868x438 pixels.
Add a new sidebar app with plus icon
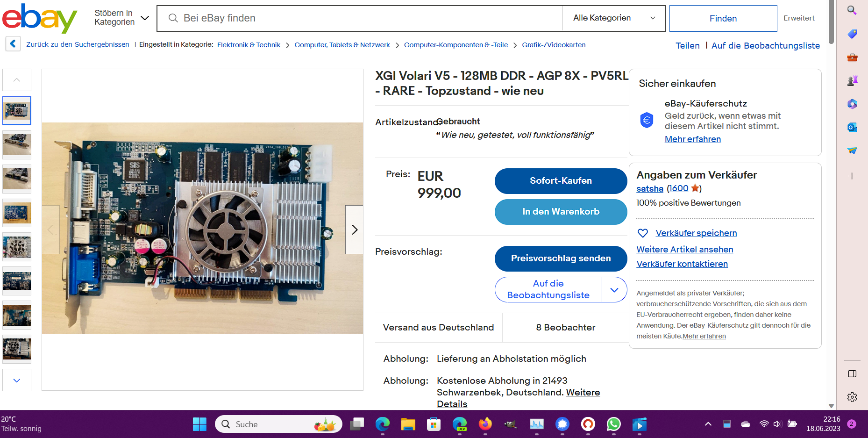pyautogui.click(x=852, y=176)
